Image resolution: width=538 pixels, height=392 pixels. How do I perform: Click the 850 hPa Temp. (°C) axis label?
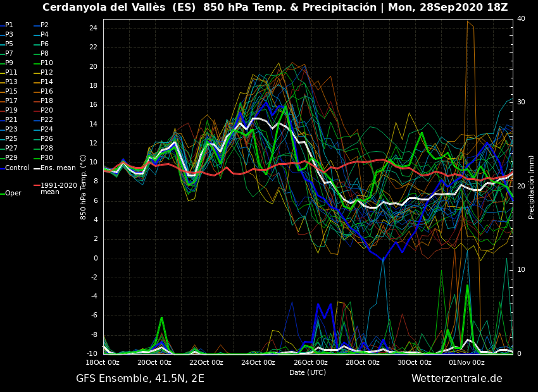point(84,187)
